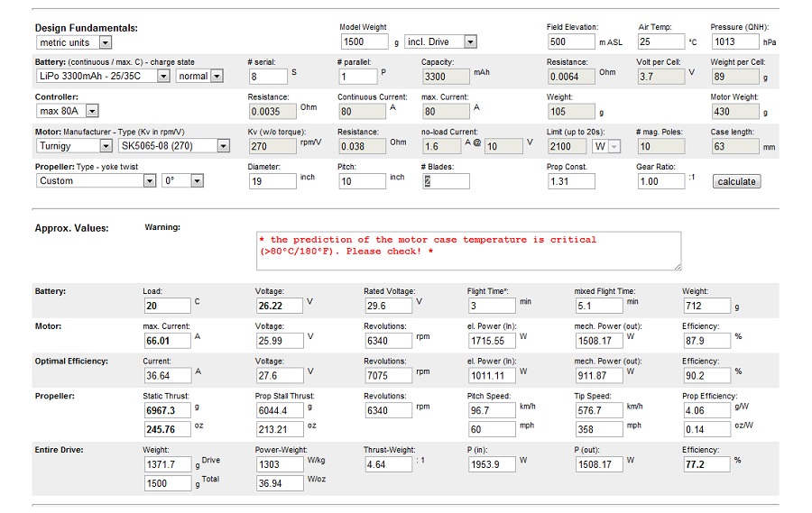This screenshot has height=513, width=812.
Task: Click the propeller Pitch input field
Action: coord(362,181)
